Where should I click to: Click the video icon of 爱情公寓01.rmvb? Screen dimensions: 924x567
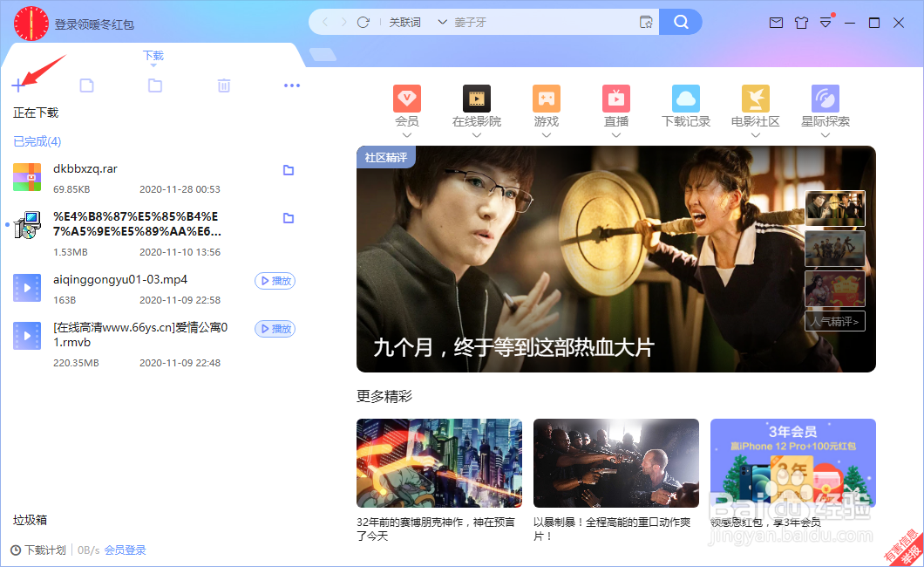[27, 336]
